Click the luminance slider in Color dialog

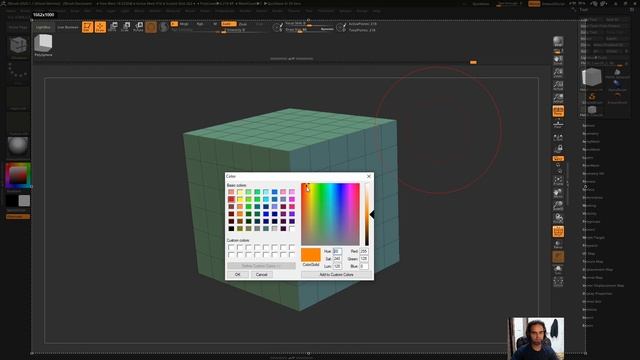(367, 214)
